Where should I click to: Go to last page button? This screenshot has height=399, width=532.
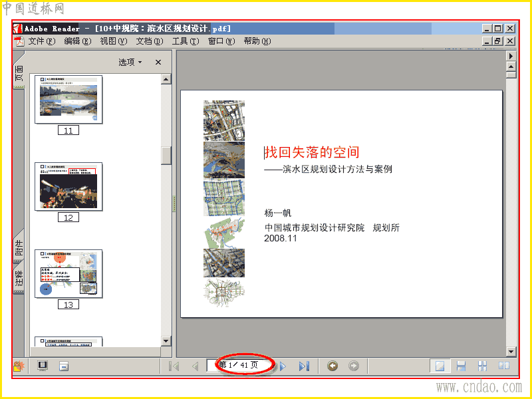point(304,366)
